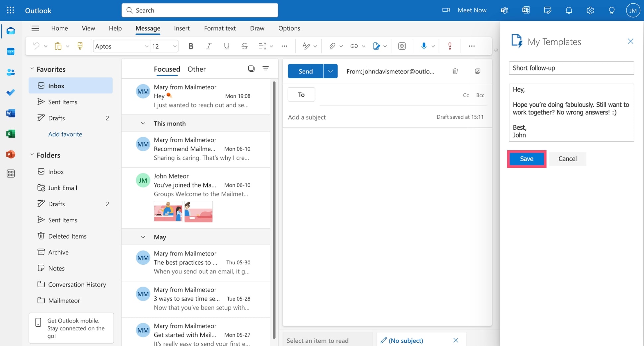This screenshot has height=346, width=644.
Task: Select the To Do app icon
Action: pos(11,93)
